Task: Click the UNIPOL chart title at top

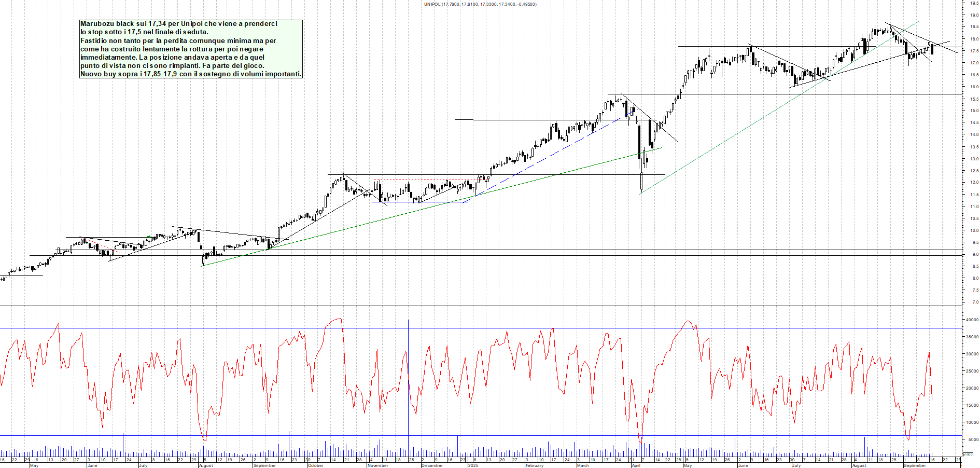Action: [480, 4]
